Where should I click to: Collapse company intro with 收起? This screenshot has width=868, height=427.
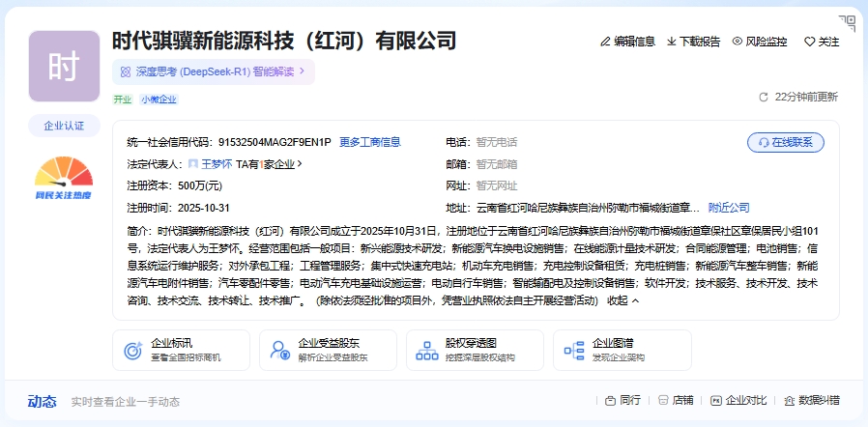tap(622, 300)
